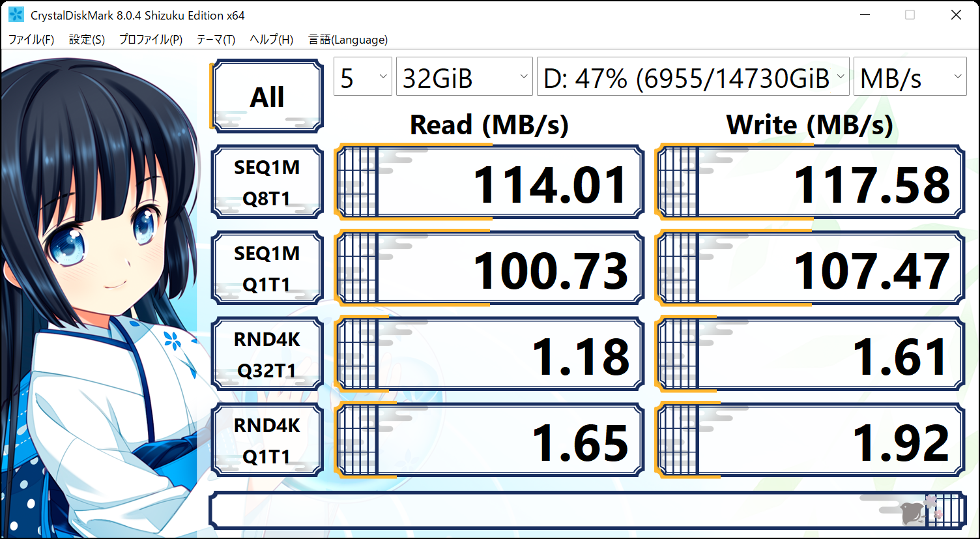Open the プロファイル(P) menu
The height and width of the screenshot is (539, 980).
151,40
